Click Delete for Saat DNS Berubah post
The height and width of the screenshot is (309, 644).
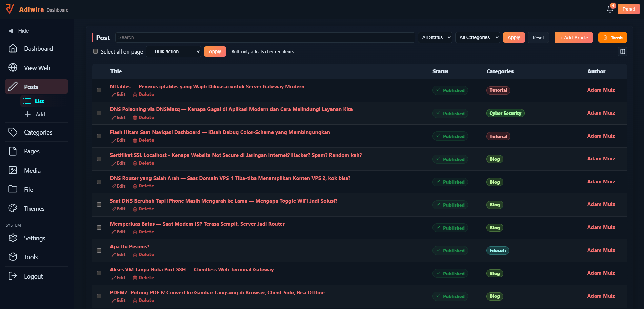coord(143,209)
